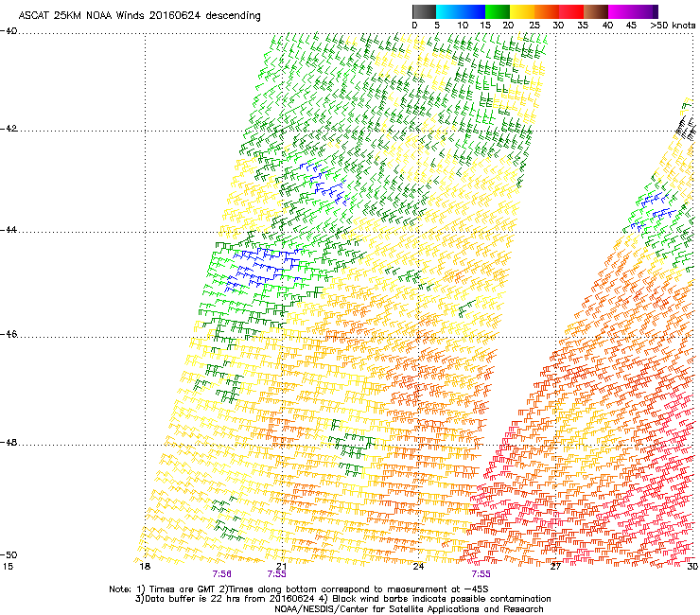Click the longitude label '27' on the bottom axis
Screen dimensions: 700x615
point(555,567)
